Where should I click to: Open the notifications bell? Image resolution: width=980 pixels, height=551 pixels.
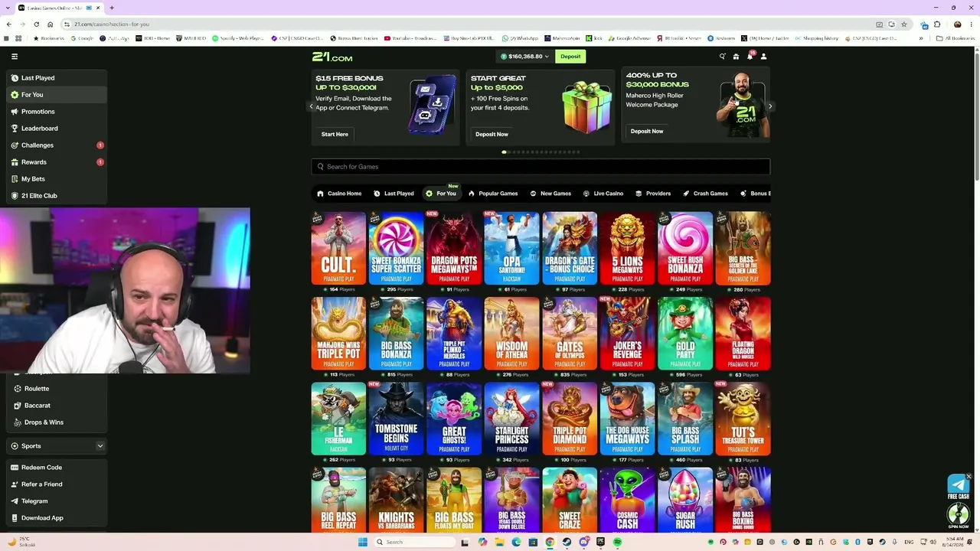click(x=750, y=57)
